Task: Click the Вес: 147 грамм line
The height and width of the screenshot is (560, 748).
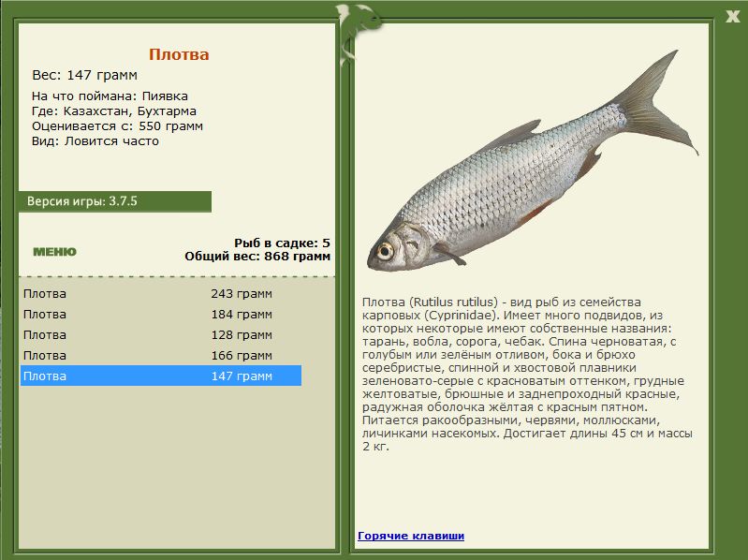Action: 84,75
